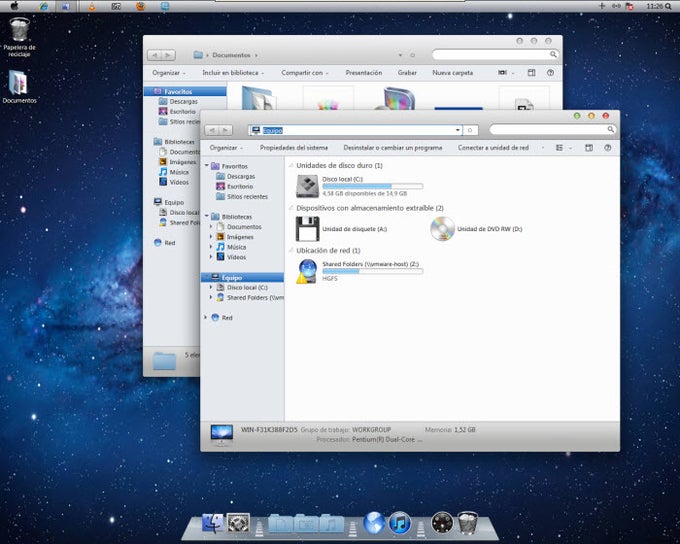Screen dimensions: 680x544
Task: Expand Música library node in Equipo sidebar
Action: [x=211, y=246]
